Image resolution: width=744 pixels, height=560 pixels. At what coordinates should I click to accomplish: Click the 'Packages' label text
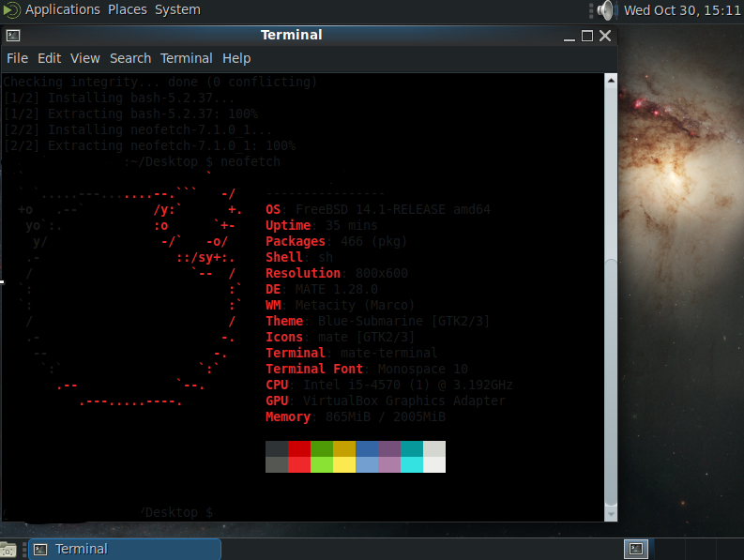pos(296,242)
